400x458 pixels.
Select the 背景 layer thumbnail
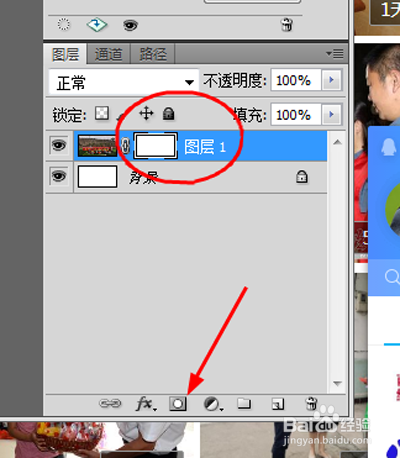97,177
